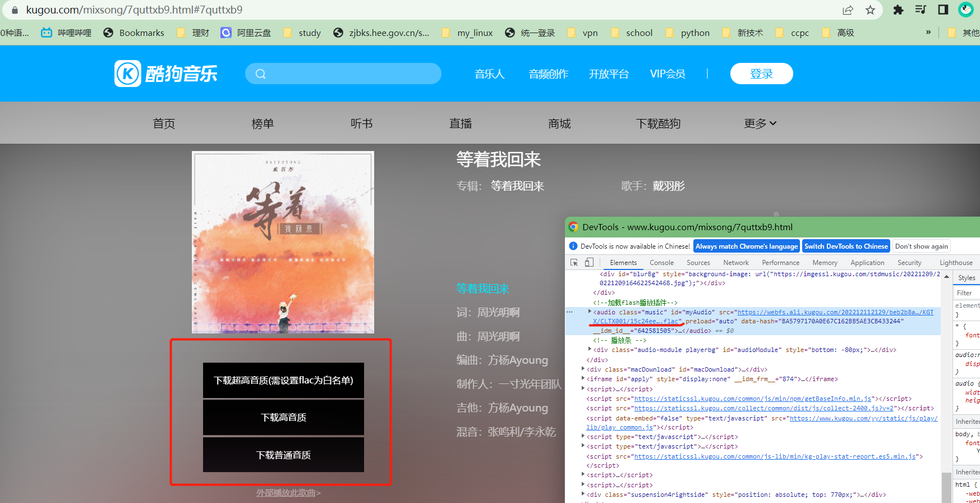The image size is (980, 503).
Task: Open the 哔哩哔哩 bookmark
Action: 66,33
